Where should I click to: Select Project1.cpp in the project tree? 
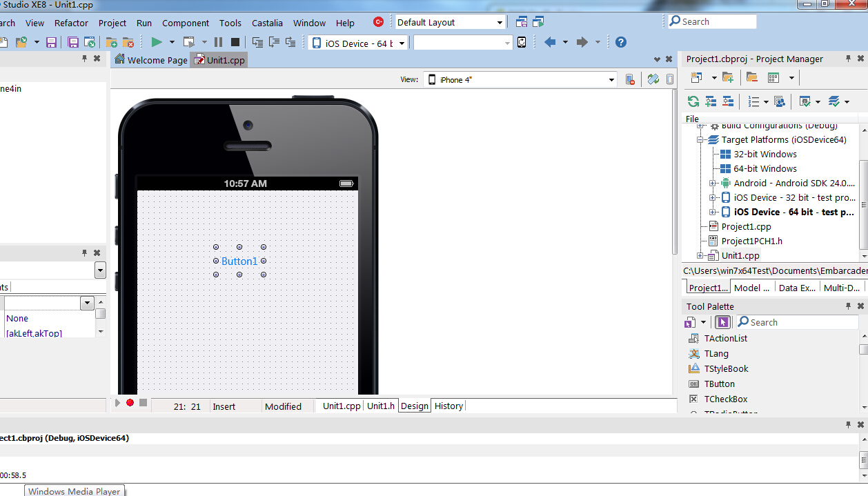(x=746, y=226)
